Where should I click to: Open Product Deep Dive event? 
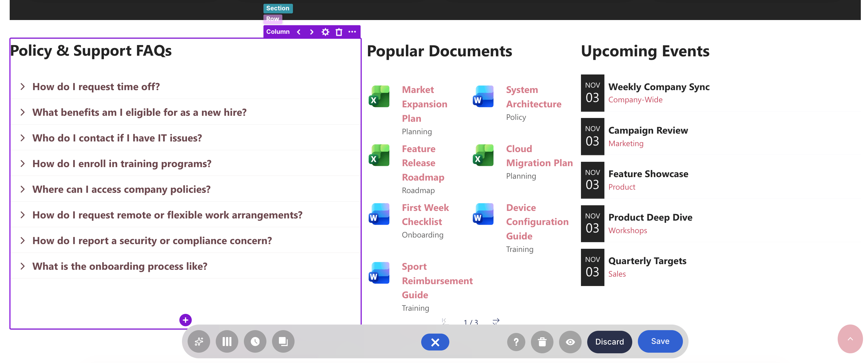650,217
